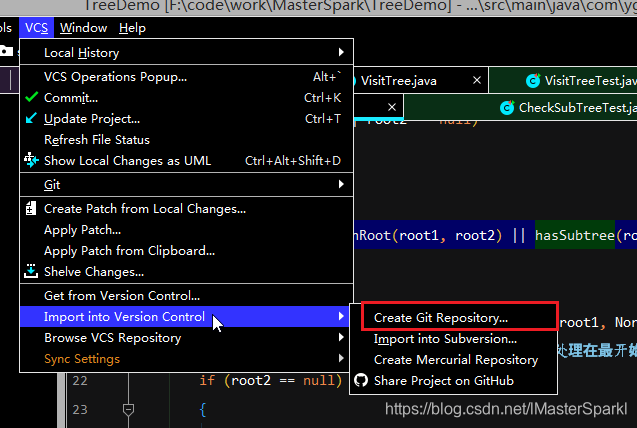Screen dimensions: 637x428
Task: Choose Apply Patch from Clipboard
Action: (x=186, y=251)
